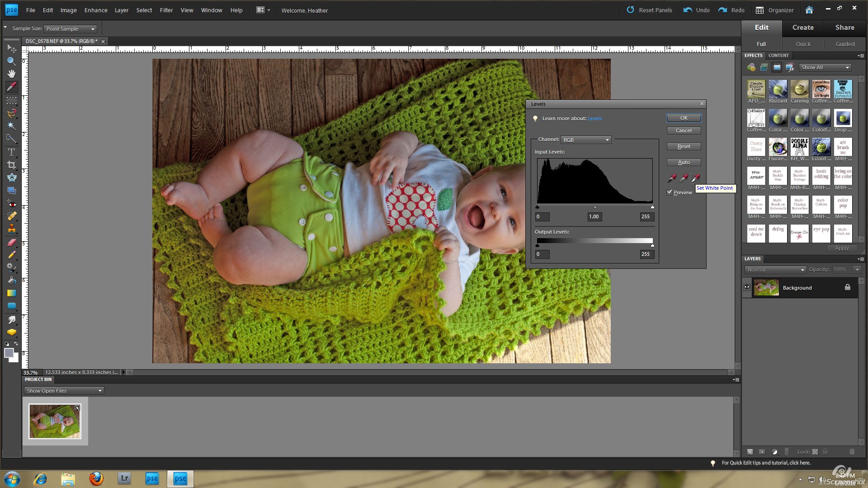Open the workspace layout arrange dropdown

[263, 10]
